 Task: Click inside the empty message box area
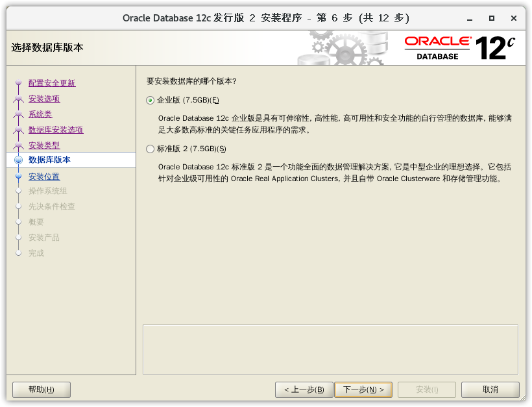tap(330, 349)
